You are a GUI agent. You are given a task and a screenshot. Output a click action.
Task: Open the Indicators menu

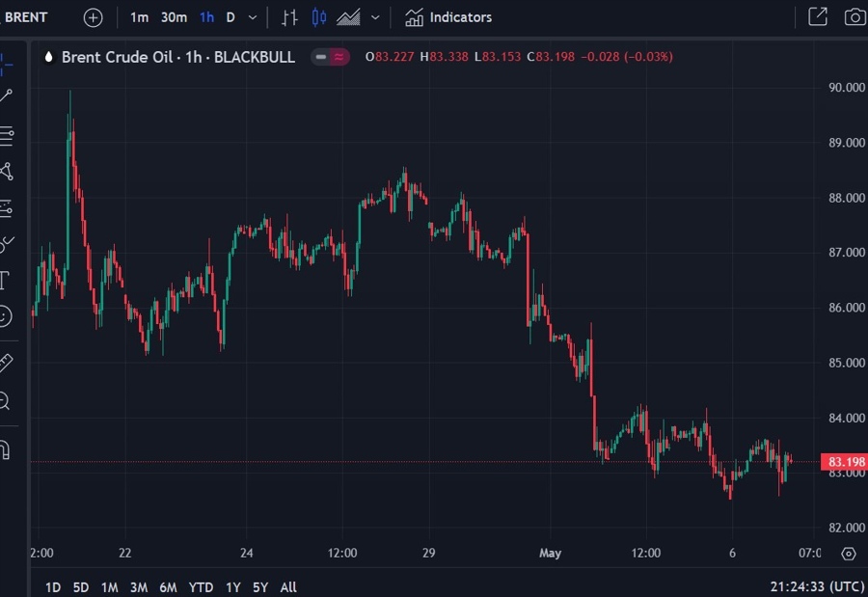point(448,17)
